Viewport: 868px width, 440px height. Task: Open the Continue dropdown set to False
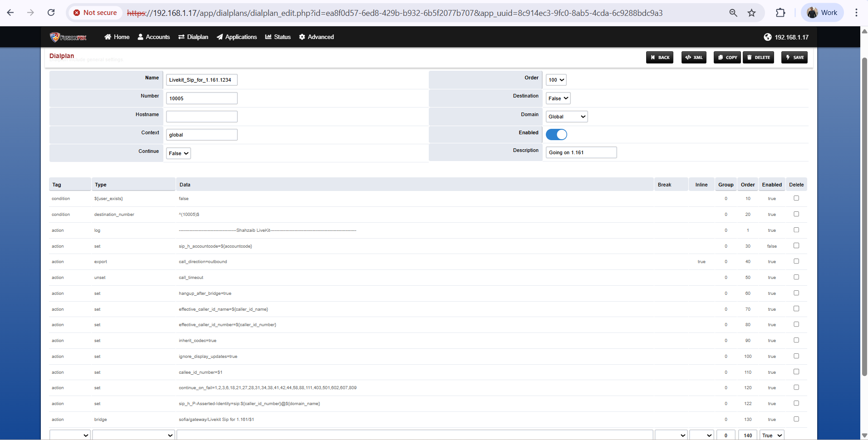coord(178,153)
